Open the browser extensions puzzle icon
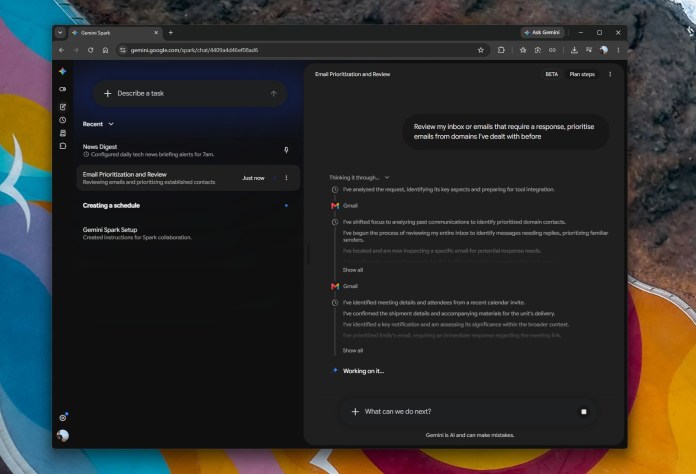The width and height of the screenshot is (696, 474). click(x=501, y=50)
